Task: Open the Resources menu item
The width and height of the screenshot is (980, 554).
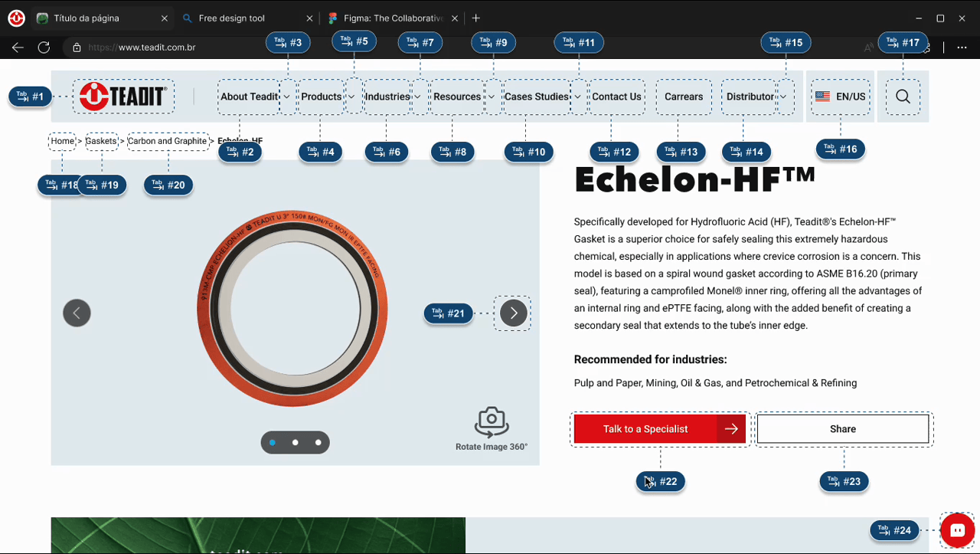Action: 457,97
